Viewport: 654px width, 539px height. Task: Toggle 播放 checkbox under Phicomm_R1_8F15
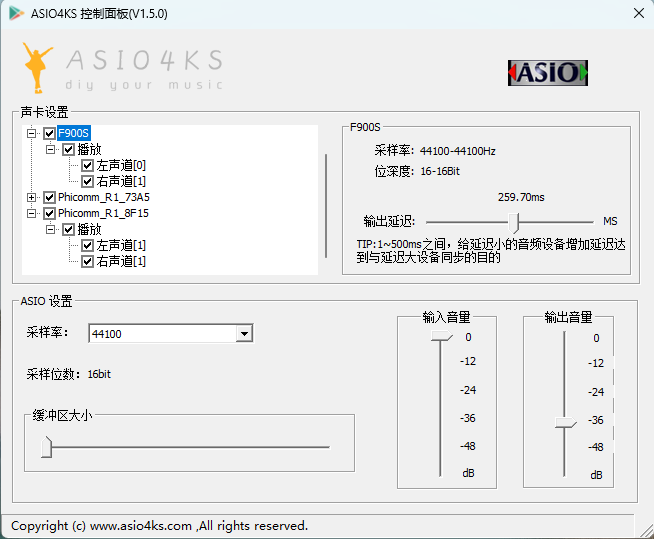pyautogui.click(x=69, y=229)
